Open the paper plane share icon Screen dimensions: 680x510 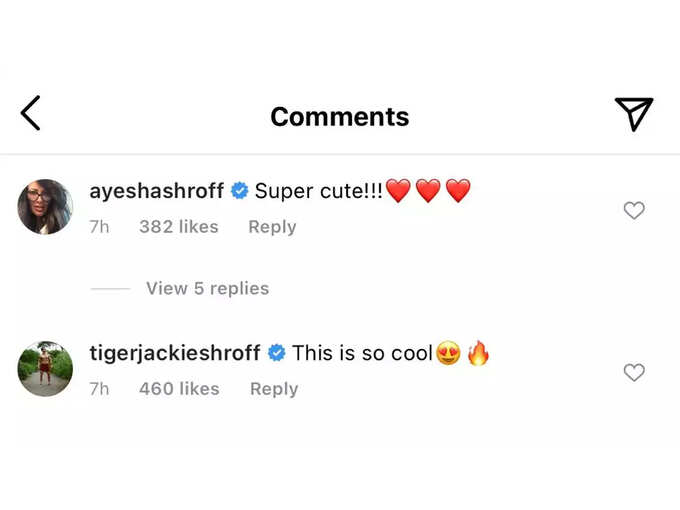point(634,114)
